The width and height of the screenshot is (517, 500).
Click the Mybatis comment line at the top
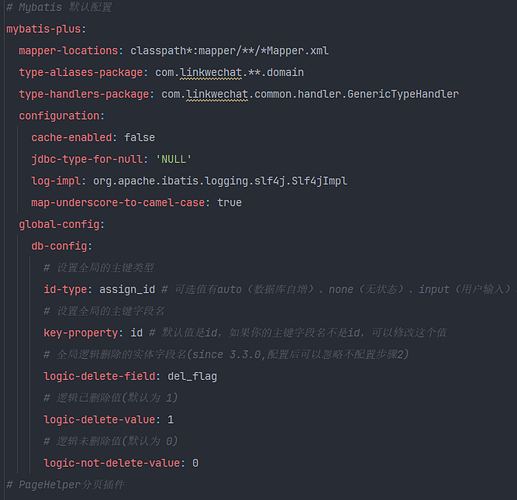[59, 7]
